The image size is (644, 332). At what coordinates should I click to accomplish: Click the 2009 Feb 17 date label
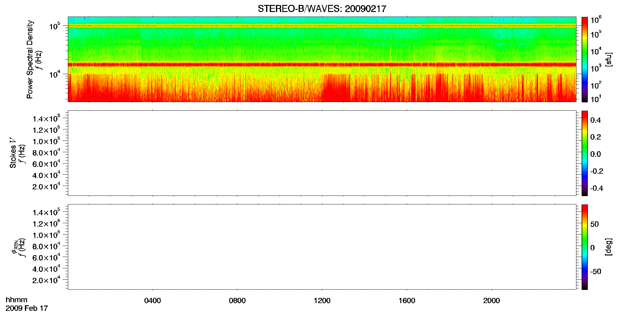pos(27,308)
